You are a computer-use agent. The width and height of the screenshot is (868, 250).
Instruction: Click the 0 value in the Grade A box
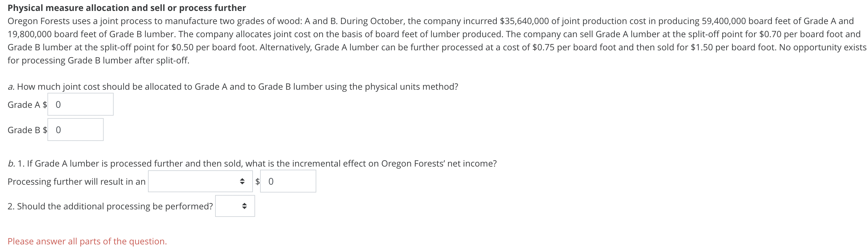[x=58, y=105]
